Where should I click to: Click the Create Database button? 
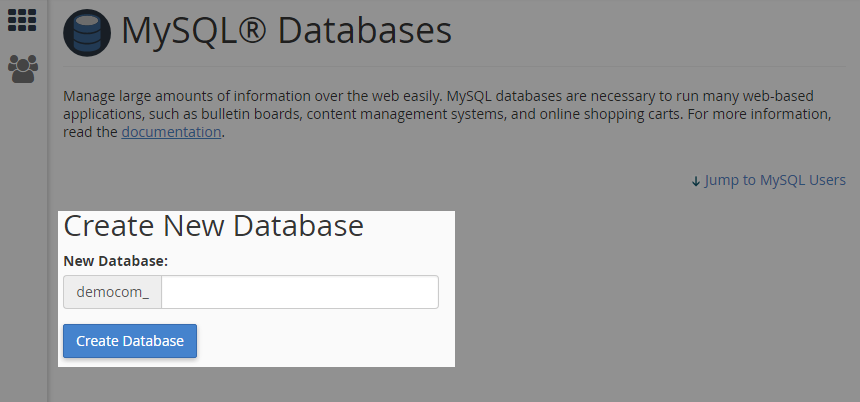pyautogui.click(x=130, y=341)
